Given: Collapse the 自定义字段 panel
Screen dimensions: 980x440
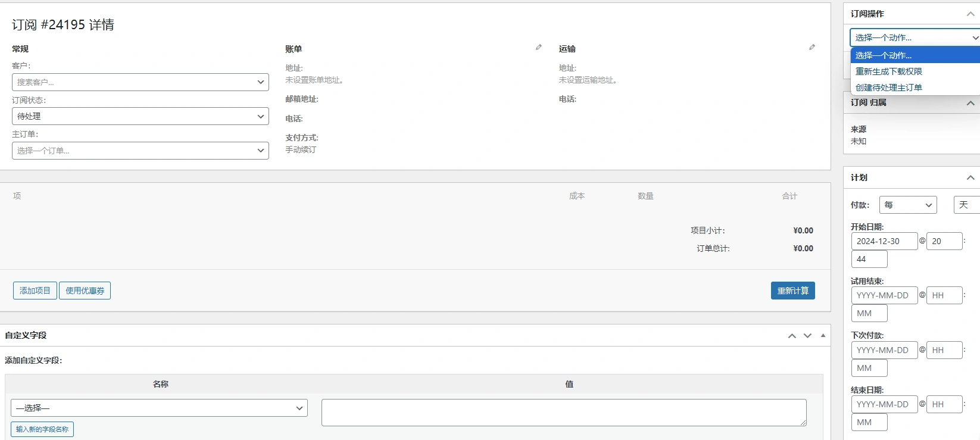Looking at the screenshot, I should pos(823,335).
